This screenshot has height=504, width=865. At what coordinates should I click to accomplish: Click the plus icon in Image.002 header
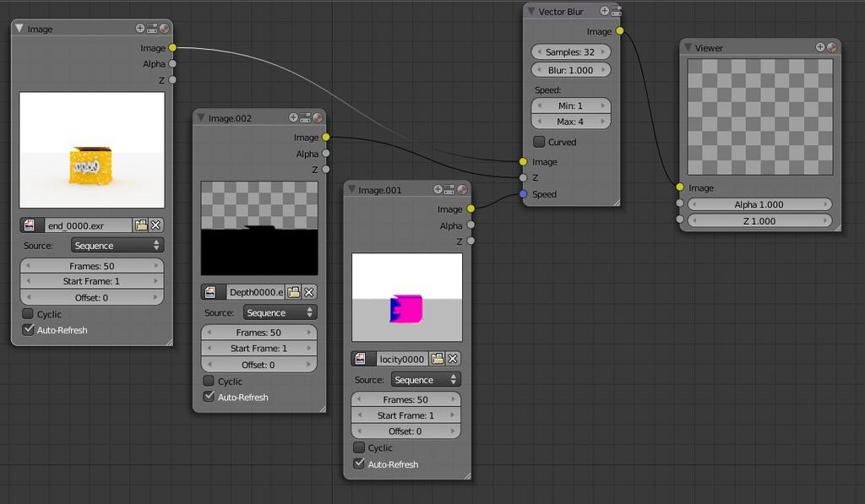293,117
